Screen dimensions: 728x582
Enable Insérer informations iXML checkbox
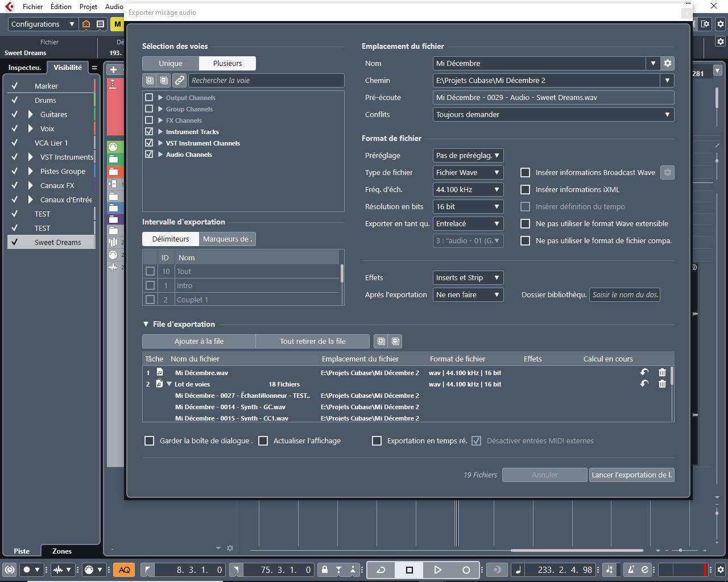tap(526, 189)
